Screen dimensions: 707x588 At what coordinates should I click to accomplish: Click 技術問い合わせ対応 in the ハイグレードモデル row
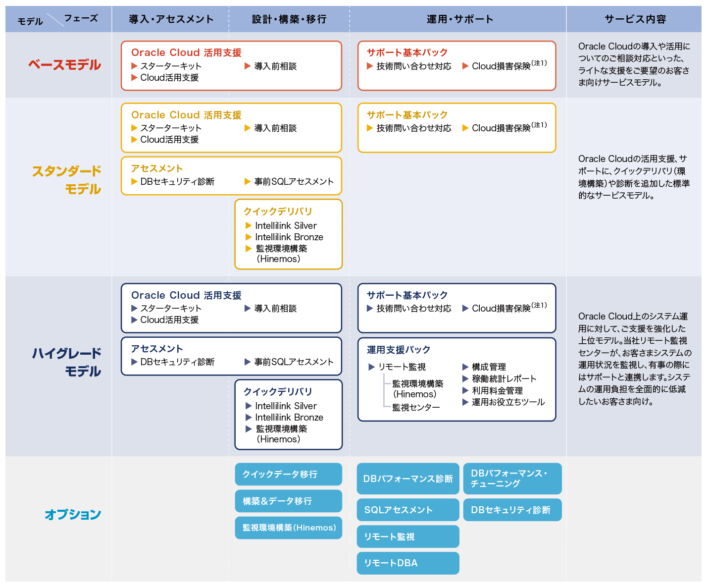pyautogui.click(x=414, y=308)
